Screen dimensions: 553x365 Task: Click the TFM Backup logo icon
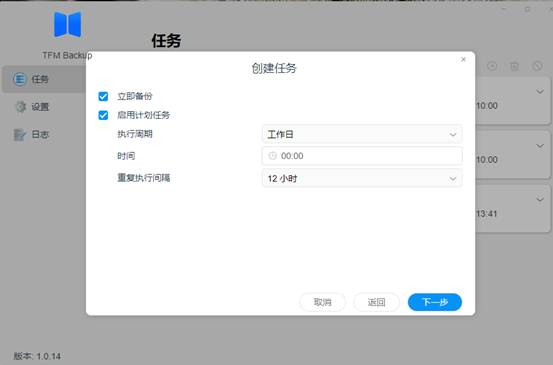(67, 24)
